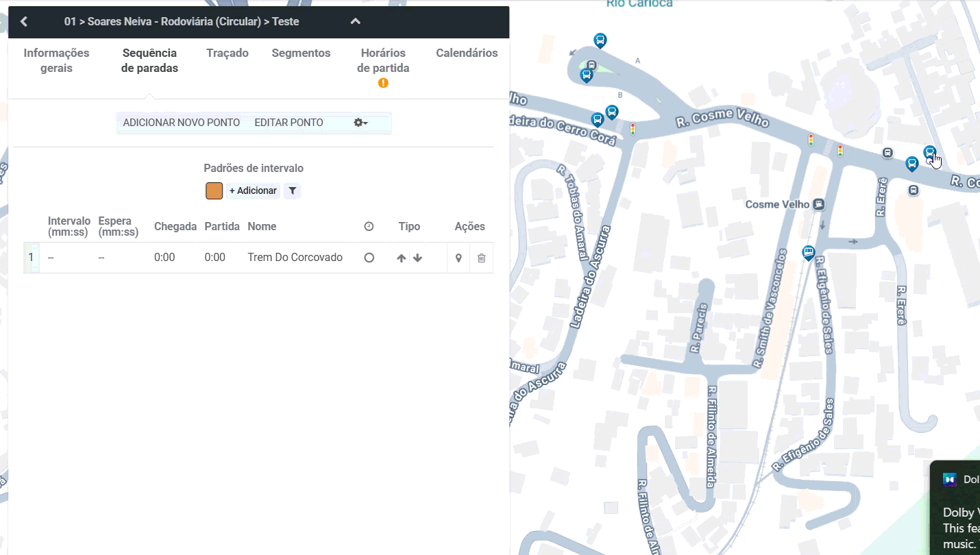Delete the Trem Do Corcovado stop
Image resolution: width=980 pixels, height=555 pixels.
click(481, 258)
